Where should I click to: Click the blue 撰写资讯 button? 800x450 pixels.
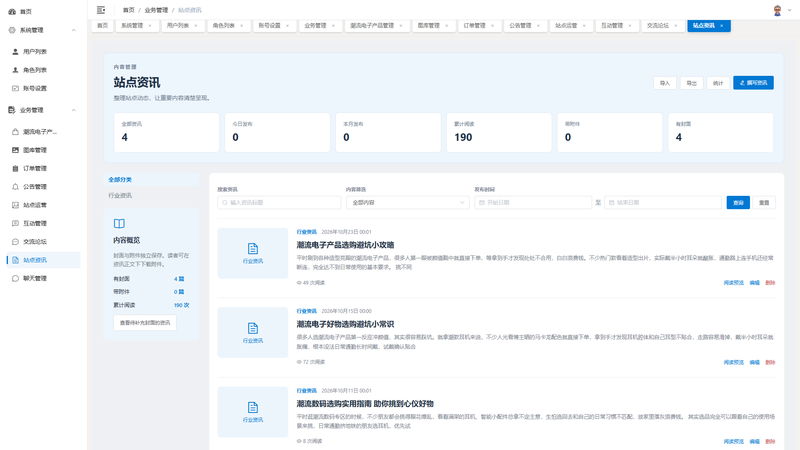[x=754, y=83]
